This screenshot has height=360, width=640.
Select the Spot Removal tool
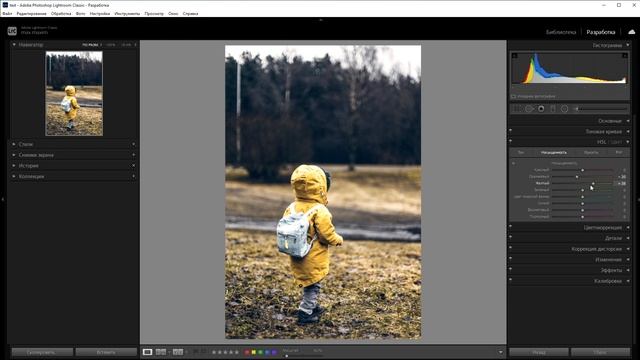coord(529,109)
